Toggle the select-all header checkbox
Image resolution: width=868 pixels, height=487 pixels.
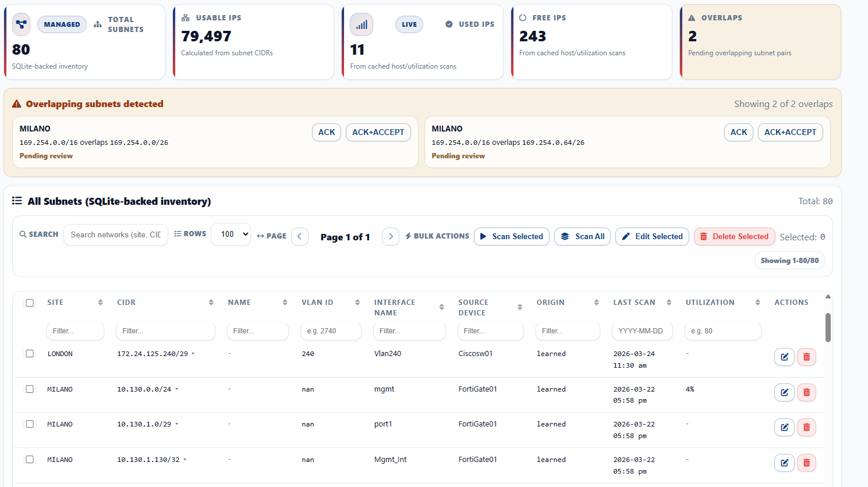(30, 303)
